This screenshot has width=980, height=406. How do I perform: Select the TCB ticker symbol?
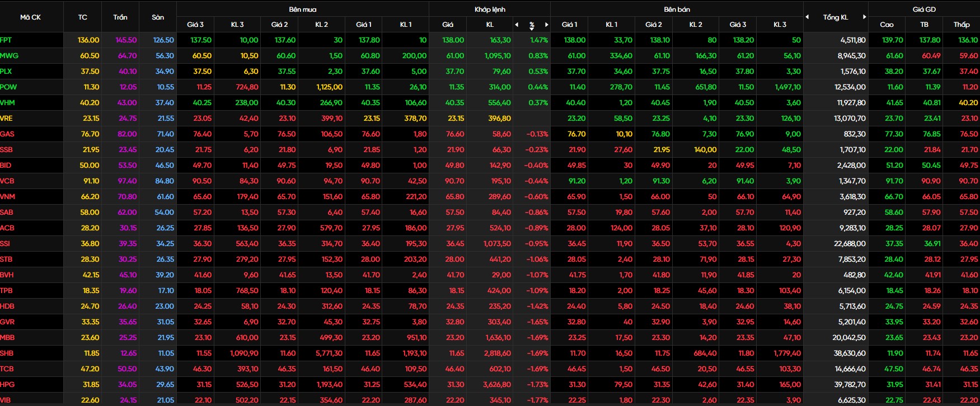coord(7,369)
